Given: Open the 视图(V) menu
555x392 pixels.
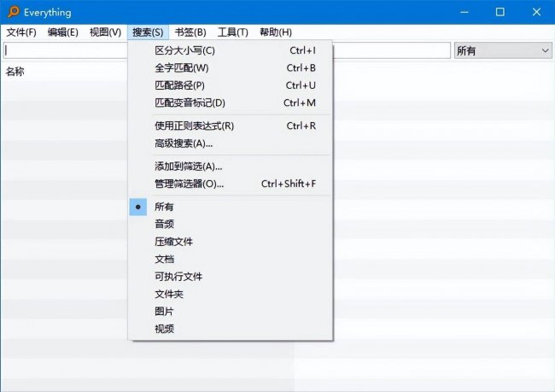Looking at the screenshot, I should coord(105,32).
